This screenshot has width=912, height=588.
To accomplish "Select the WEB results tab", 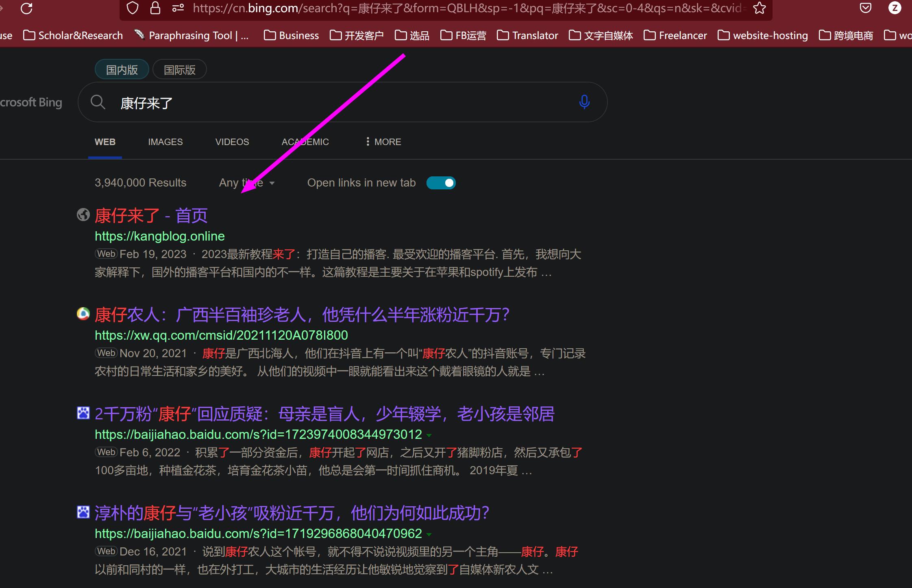I will 105,142.
